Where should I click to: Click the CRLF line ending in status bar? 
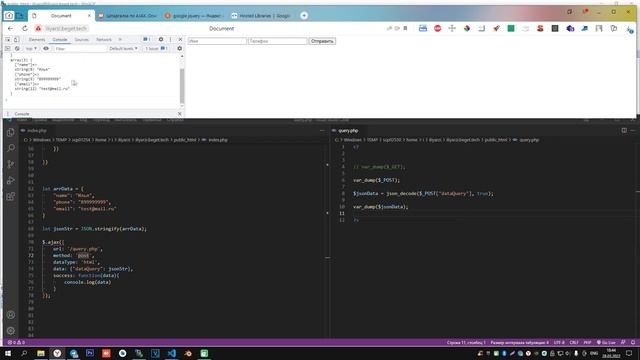tap(574, 342)
